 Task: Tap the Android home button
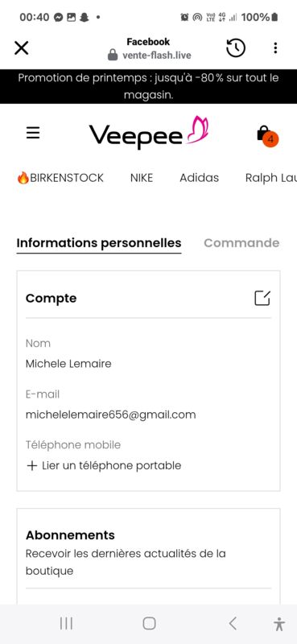(x=149, y=623)
